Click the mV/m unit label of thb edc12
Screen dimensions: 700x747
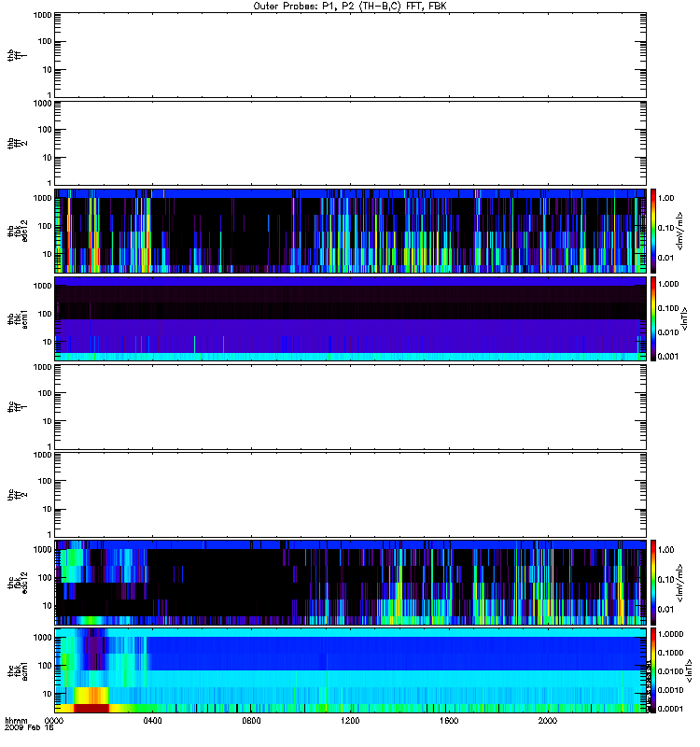coord(680,231)
